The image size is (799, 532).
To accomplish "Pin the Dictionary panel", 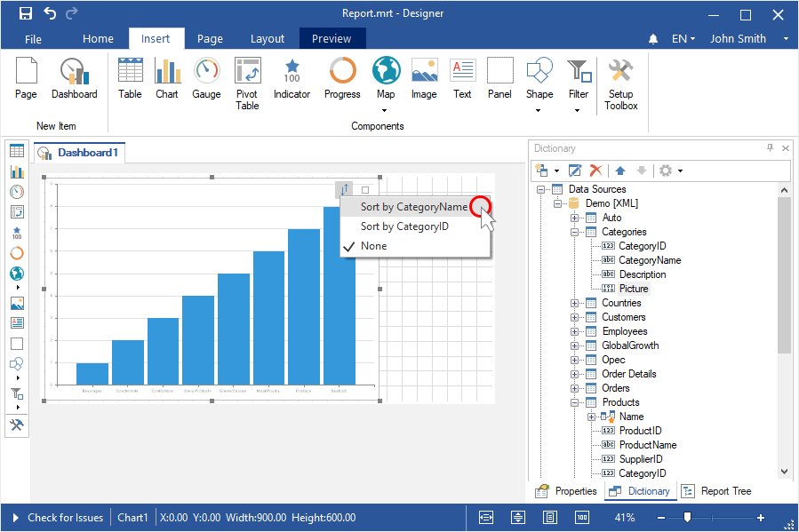I will pos(770,148).
